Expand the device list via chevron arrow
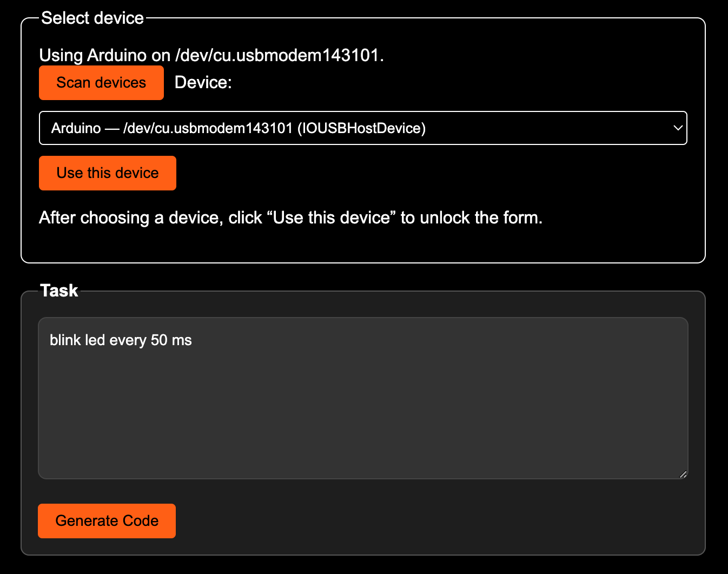The image size is (728, 574). tap(677, 128)
